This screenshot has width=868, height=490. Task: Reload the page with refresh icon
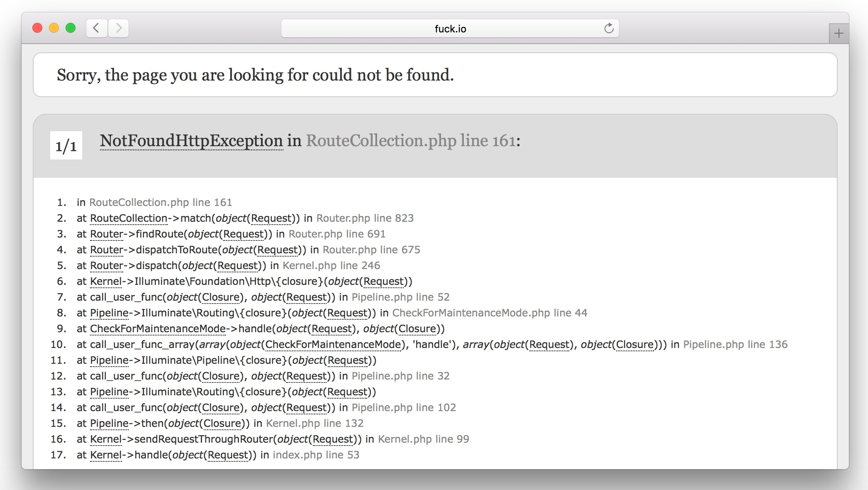(608, 28)
